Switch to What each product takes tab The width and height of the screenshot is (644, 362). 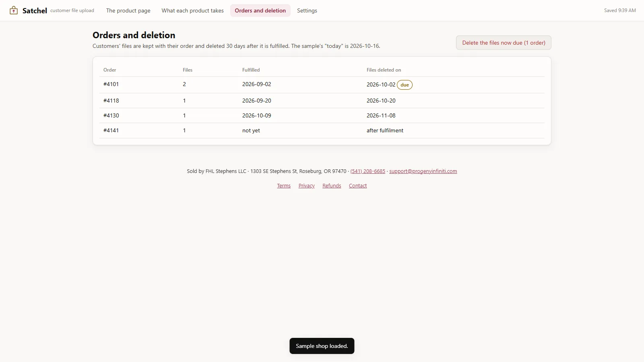pyautogui.click(x=193, y=10)
